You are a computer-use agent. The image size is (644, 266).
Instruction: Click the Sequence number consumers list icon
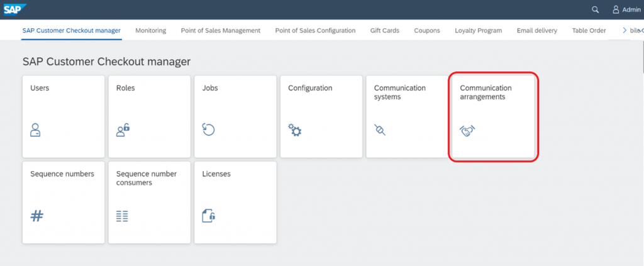(x=122, y=216)
